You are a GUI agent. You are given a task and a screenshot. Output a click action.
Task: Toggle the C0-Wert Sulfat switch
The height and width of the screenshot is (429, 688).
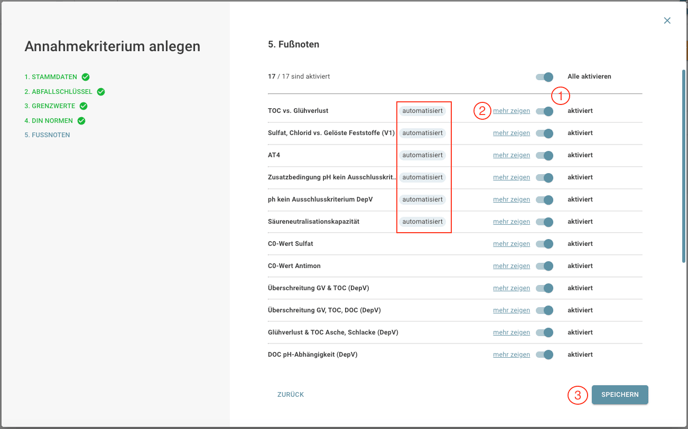pyautogui.click(x=545, y=244)
